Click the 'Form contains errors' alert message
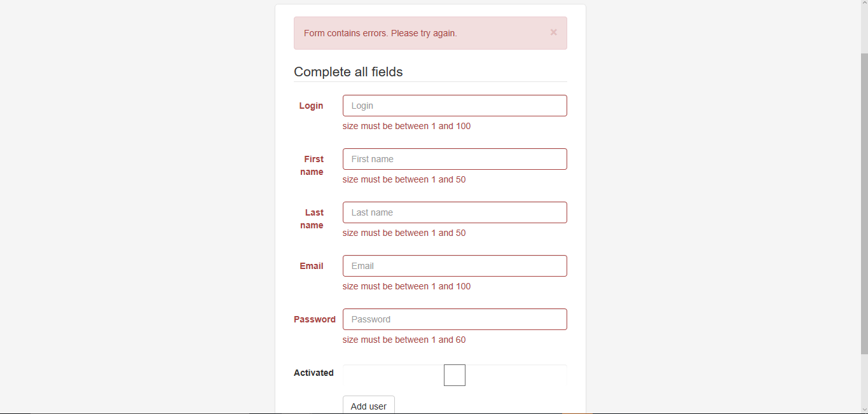 [x=380, y=33]
